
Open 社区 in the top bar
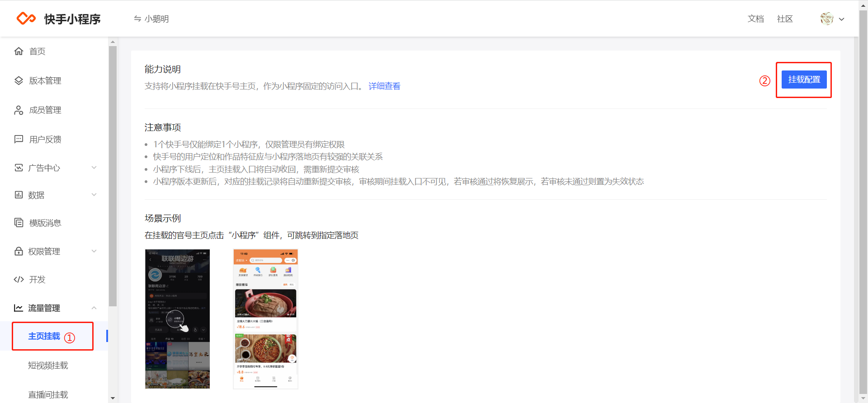coord(785,19)
